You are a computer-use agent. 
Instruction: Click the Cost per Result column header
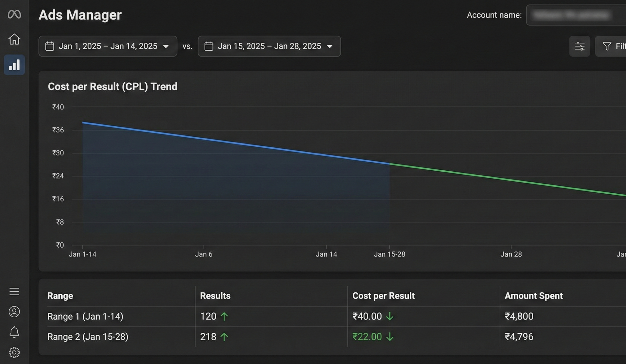(384, 296)
